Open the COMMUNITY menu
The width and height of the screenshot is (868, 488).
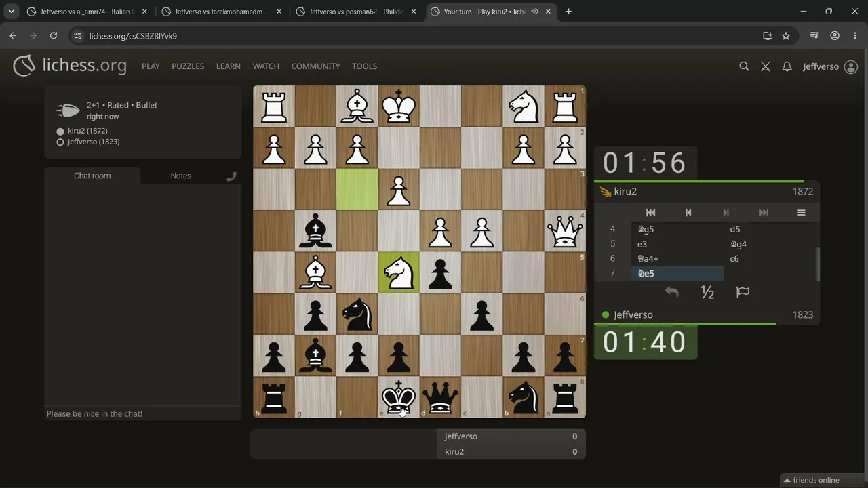point(315,66)
